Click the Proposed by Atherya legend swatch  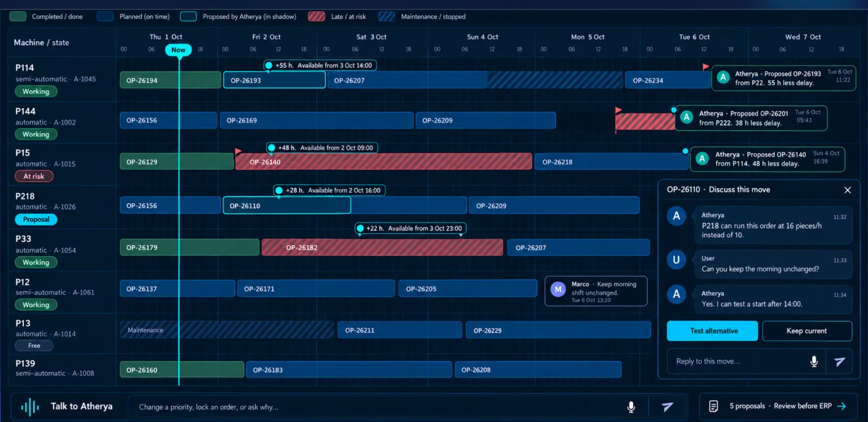[188, 16]
